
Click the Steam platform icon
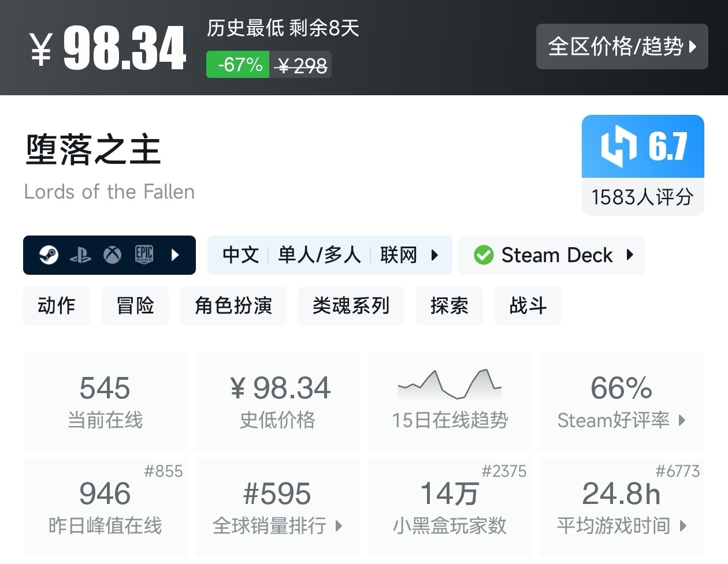click(x=49, y=255)
